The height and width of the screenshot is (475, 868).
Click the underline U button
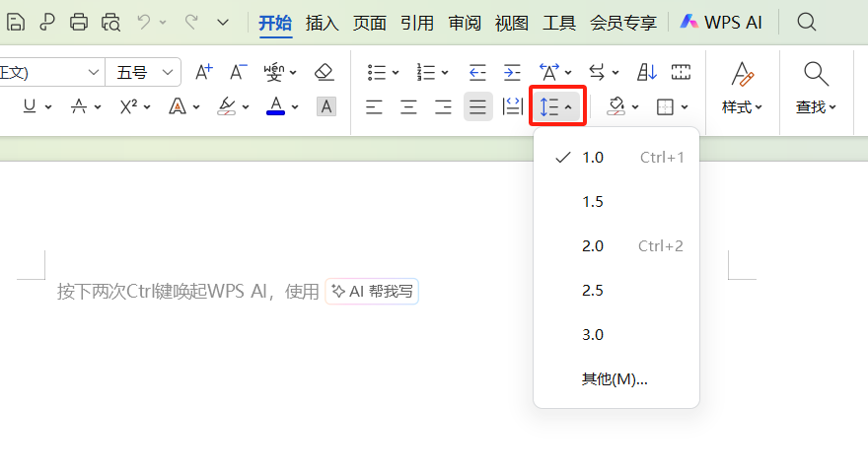30,106
